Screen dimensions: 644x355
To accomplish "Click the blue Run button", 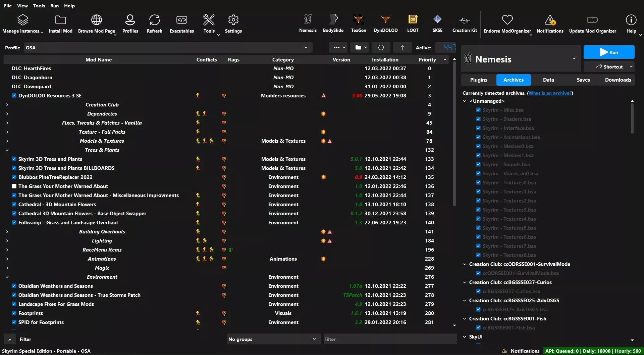I will click(x=609, y=52).
